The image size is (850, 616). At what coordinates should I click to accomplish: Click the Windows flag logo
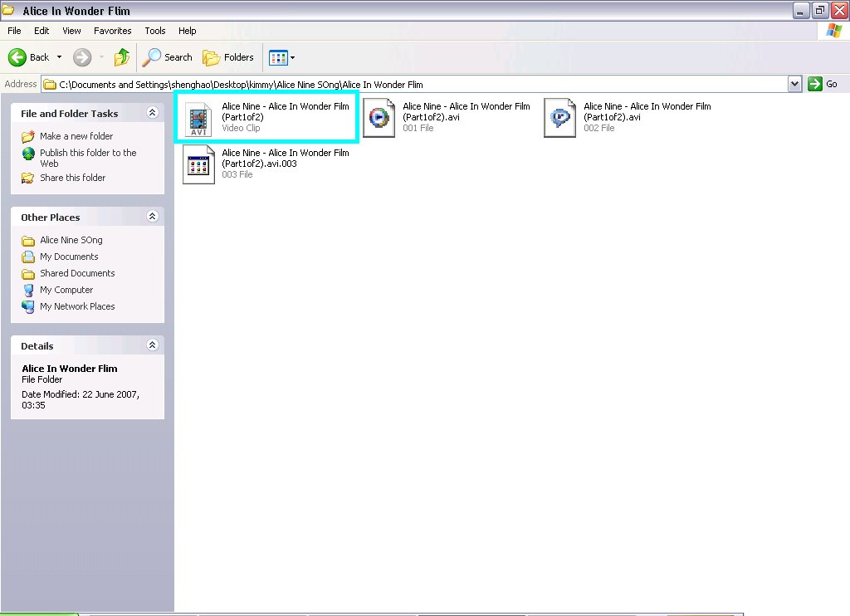coord(833,31)
